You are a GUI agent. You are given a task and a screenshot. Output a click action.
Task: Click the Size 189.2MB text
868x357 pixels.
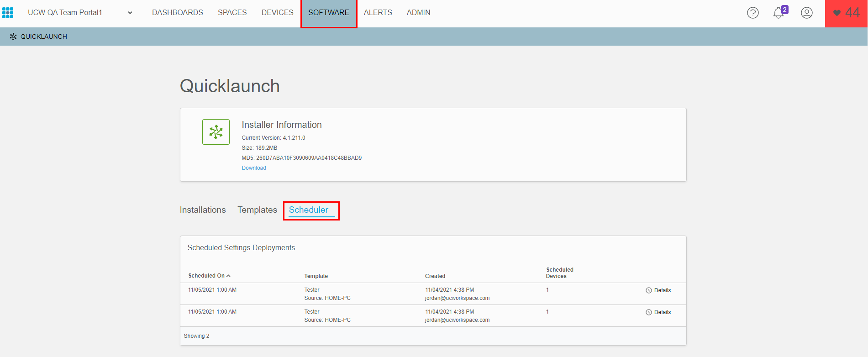259,148
